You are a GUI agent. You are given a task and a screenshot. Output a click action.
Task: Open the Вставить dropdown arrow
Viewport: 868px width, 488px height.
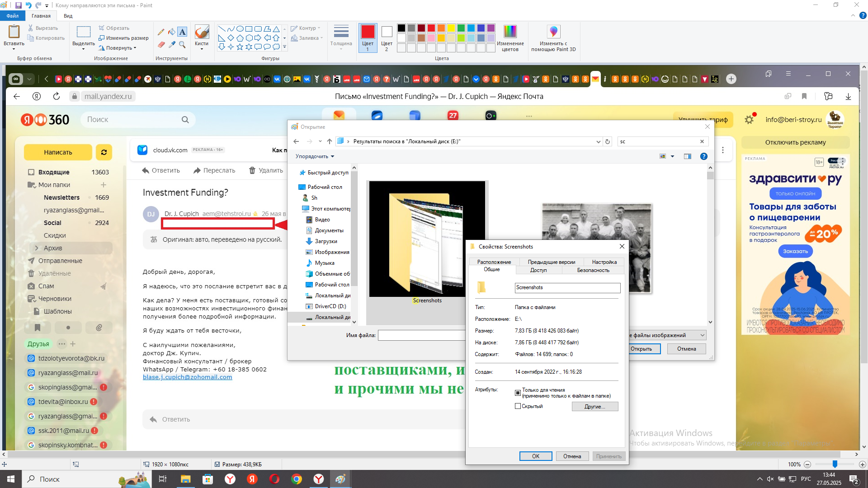coord(14,49)
